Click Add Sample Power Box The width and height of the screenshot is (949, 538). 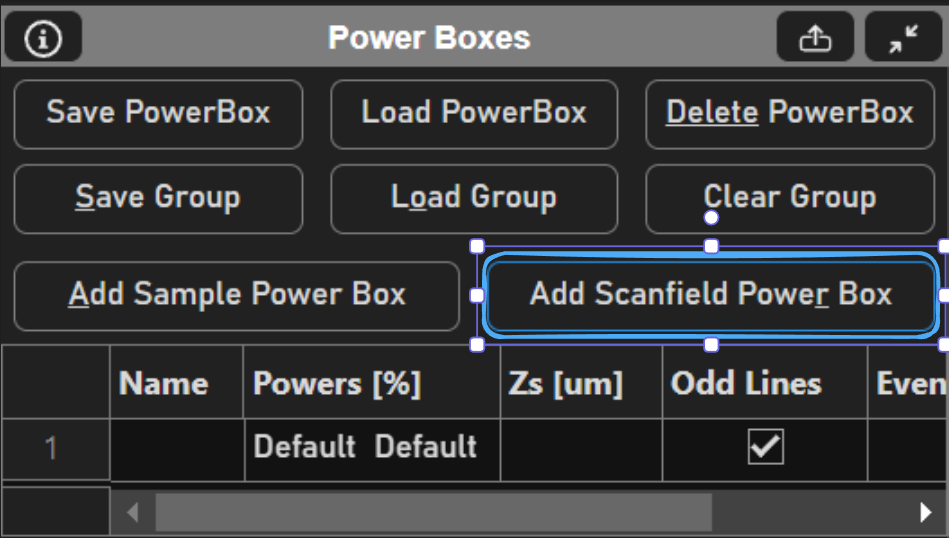pyautogui.click(x=237, y=295)
